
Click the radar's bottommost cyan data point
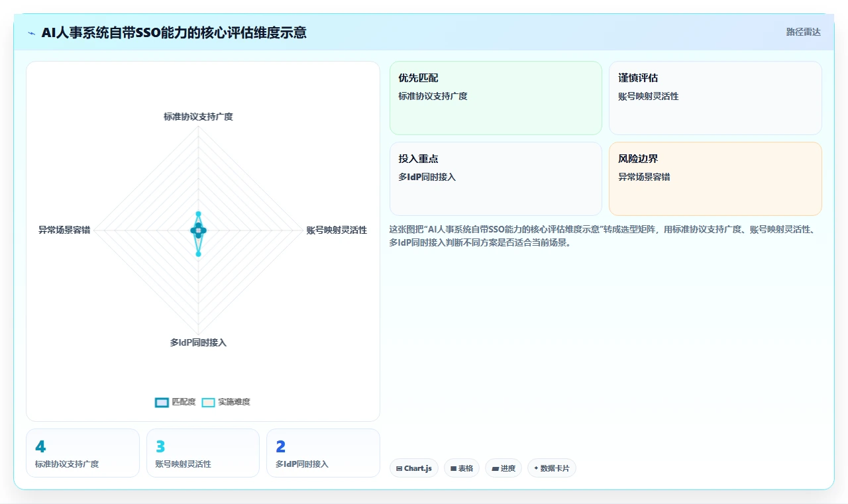(198, 254)
